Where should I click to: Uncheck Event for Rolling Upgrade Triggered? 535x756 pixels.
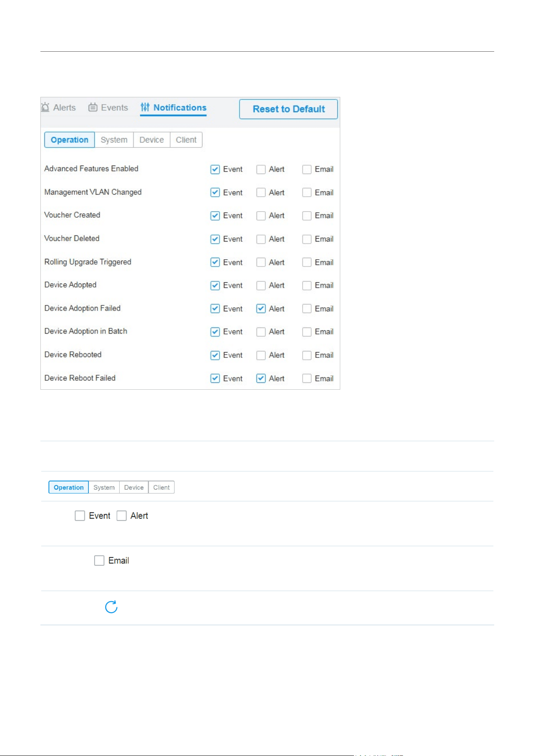pos(215,262)
